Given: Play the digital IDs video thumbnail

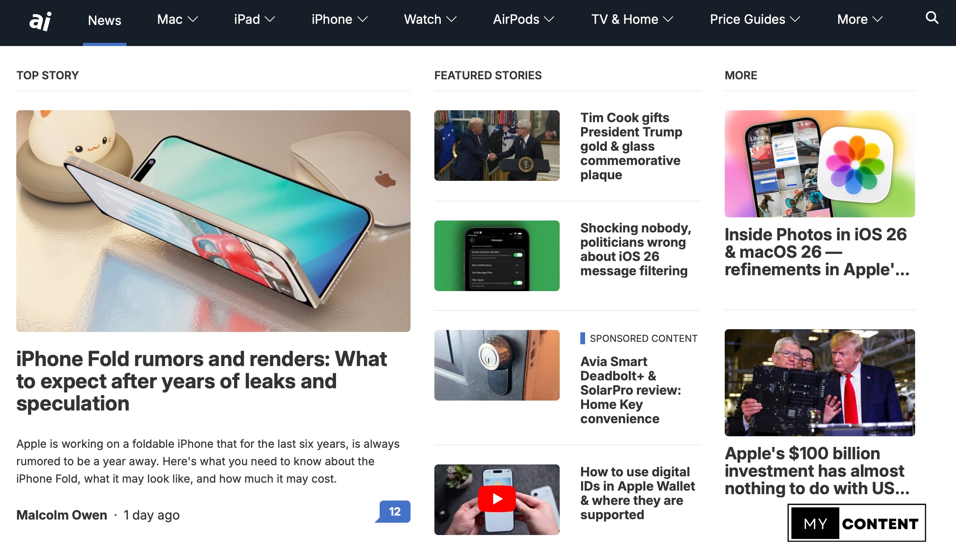Looking at the screenshot, I should pyautogui.click(x=497, y=499).
